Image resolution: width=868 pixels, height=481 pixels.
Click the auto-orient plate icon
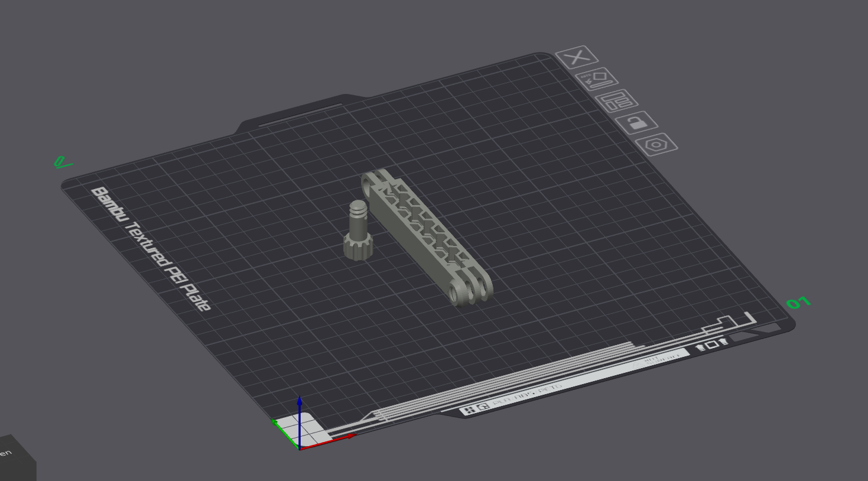coord(596,79)
